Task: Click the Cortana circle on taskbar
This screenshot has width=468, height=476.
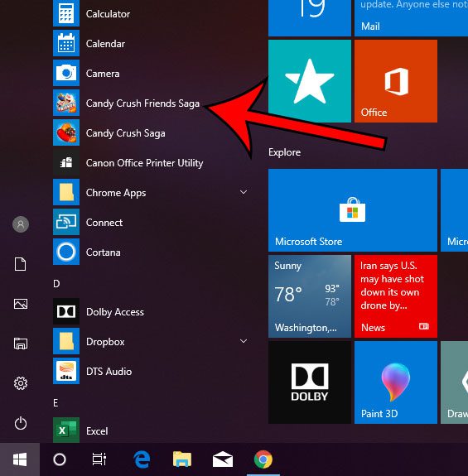Action: click(60, 459)
